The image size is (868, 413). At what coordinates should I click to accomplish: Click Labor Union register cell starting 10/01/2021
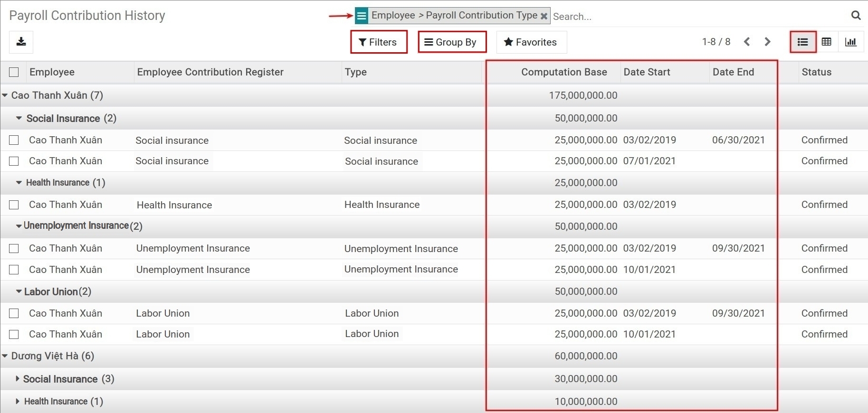click(x=162, y=334)
